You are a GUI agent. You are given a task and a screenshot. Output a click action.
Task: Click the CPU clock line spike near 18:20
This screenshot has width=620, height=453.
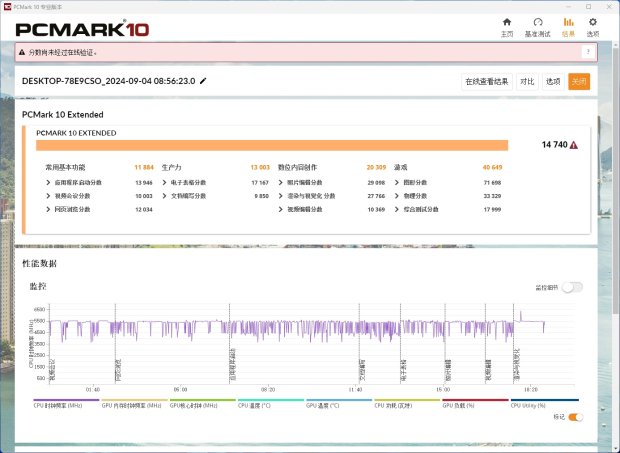tap(521, 316)
